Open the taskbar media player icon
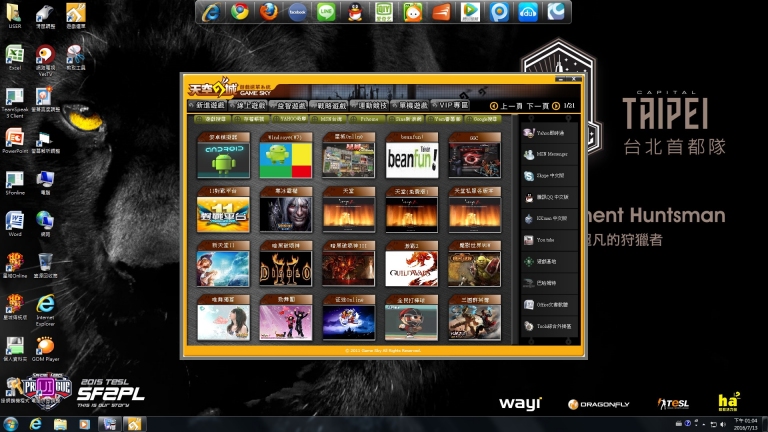Image resolution: width=768 pixels, height=432 pixels. point(85,424)
